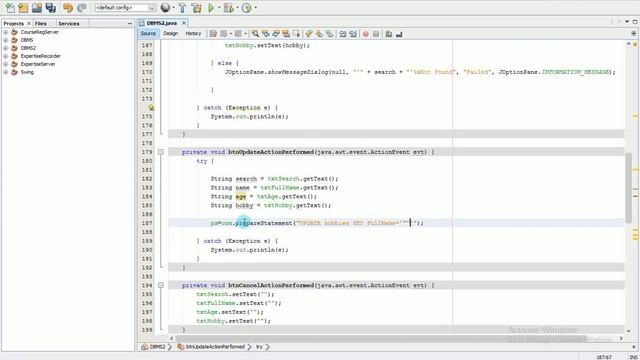The width and height of the screenshot is (640, 360).
Task: Toggle Bookmark icon in editor toolbar
Action: click(329, 34)
